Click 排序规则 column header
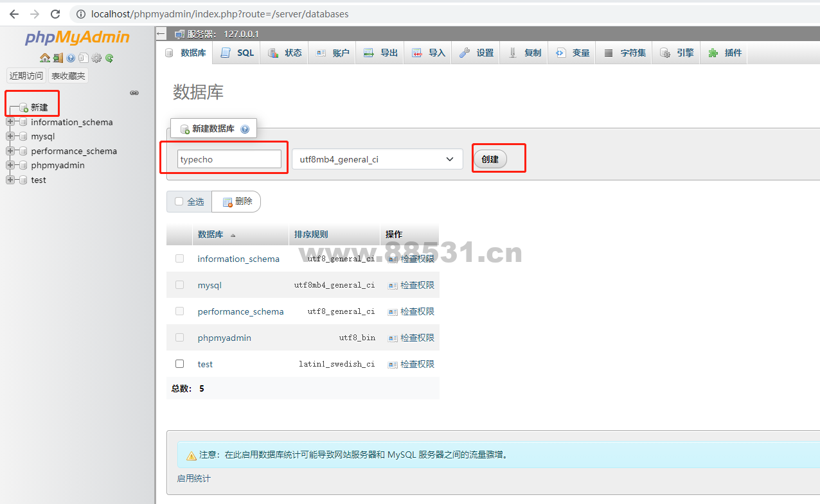 point(311,234)
